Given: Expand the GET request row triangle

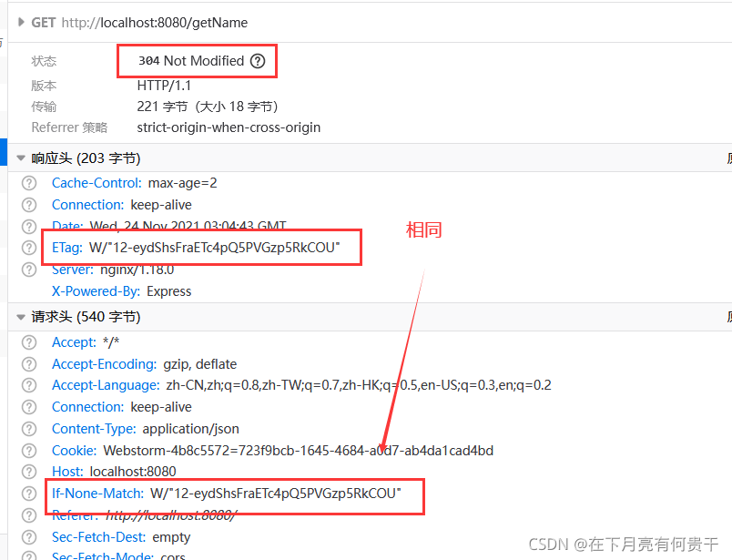Looking at the screenshot, I should click(21, 22).
